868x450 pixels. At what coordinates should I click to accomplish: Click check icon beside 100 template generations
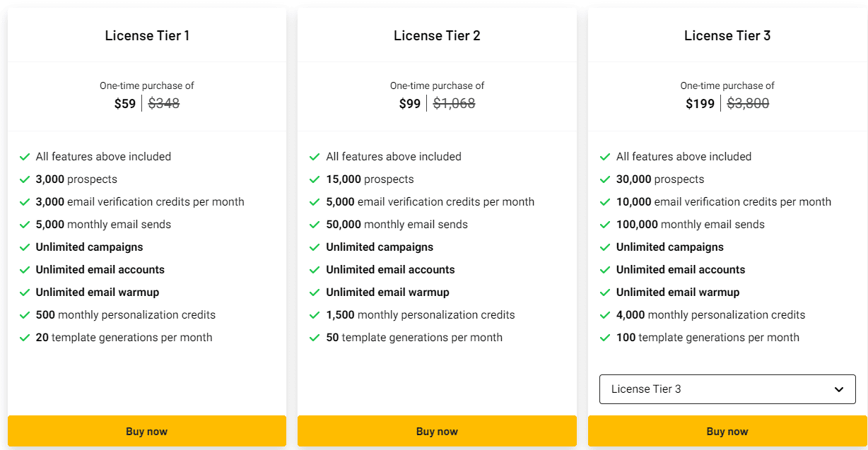[605, 338]
